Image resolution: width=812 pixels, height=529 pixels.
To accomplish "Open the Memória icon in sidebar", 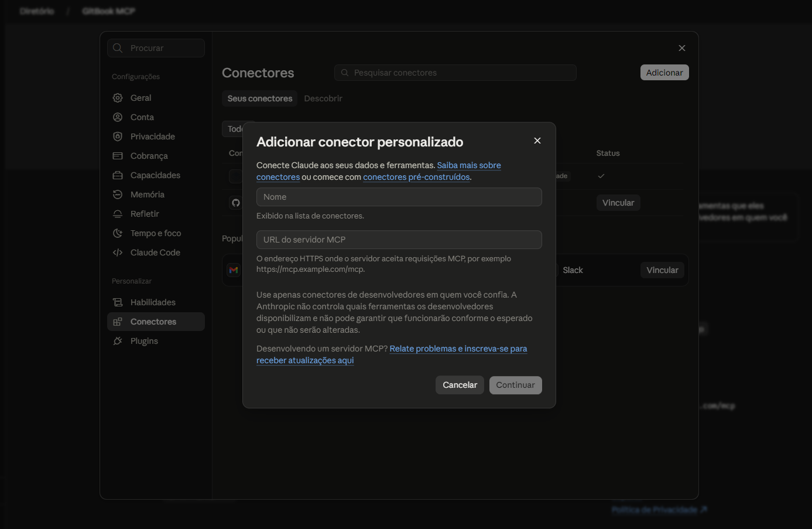I will pos(118,194).
